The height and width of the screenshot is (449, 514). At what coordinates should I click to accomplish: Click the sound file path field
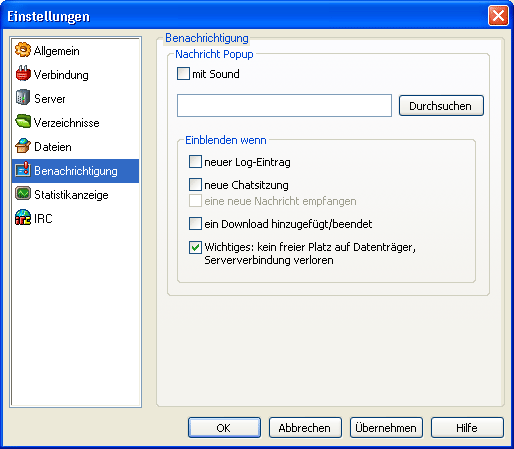tap(284, 106)
